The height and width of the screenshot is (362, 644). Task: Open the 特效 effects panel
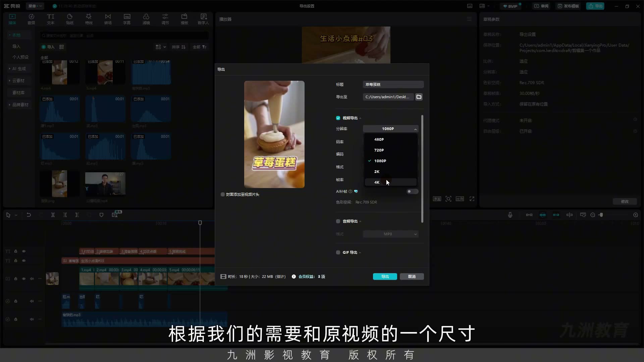tap(89, 19)
